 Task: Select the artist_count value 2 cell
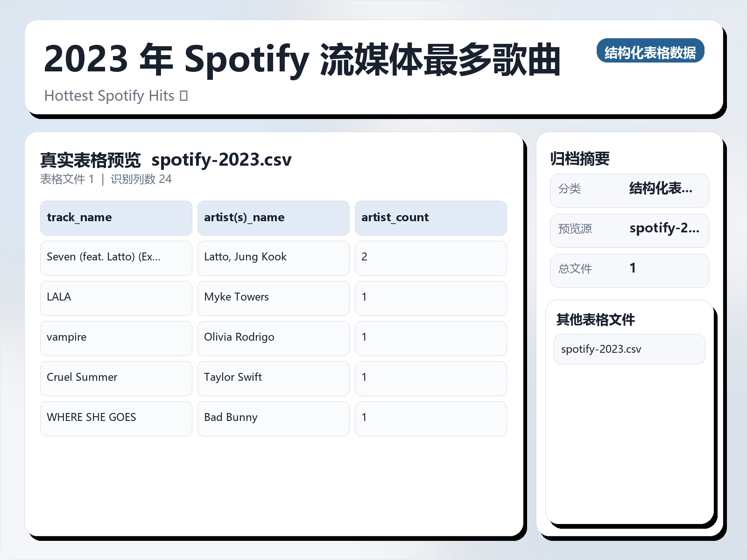coord(431,257)
